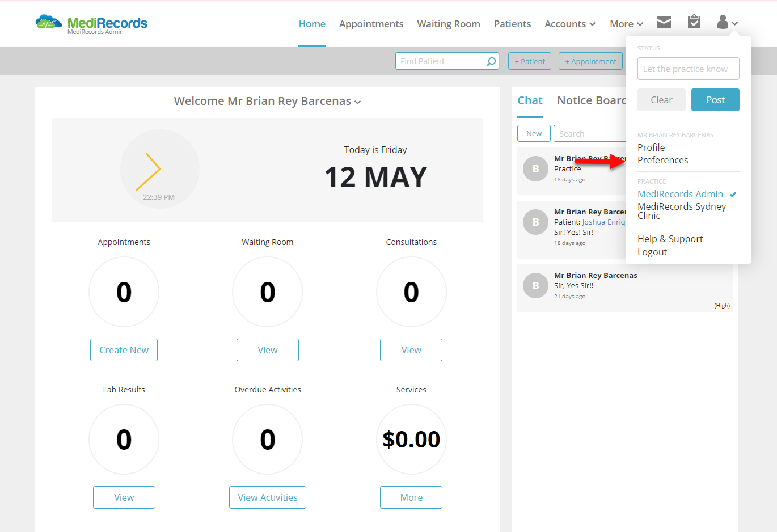This screenshot has width=777, height=532.
Task: Open the Appointments page
Action: [371, 24]
